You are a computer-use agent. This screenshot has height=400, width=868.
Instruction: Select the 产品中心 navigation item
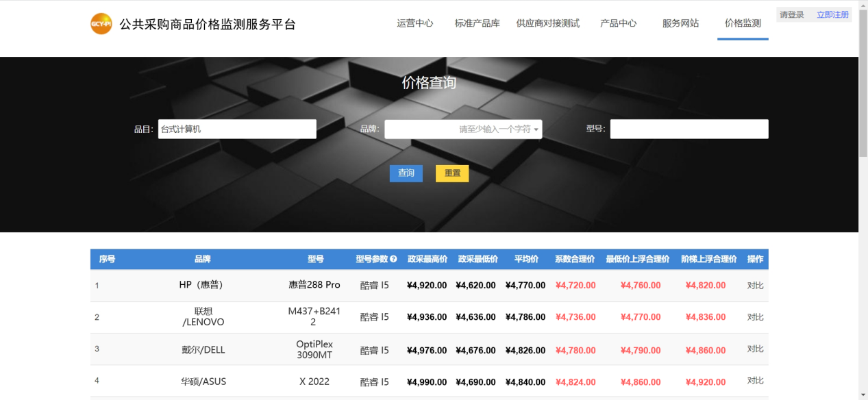point(618,23)
